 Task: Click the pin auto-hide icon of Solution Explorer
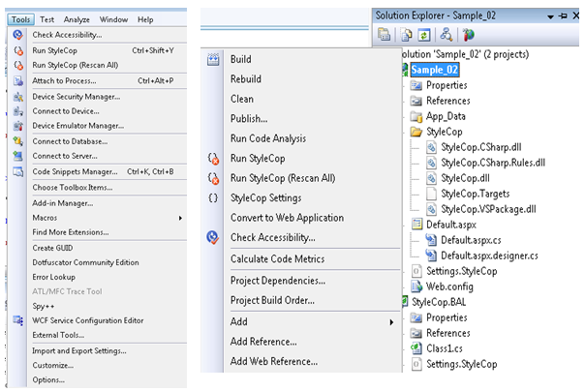(563, 15)
